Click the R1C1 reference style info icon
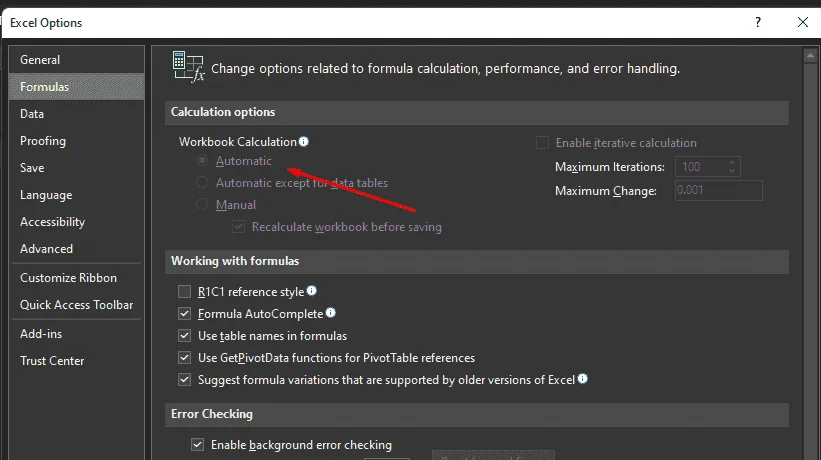This screenshot has width=821, height=460. click(x=312, y=290)
